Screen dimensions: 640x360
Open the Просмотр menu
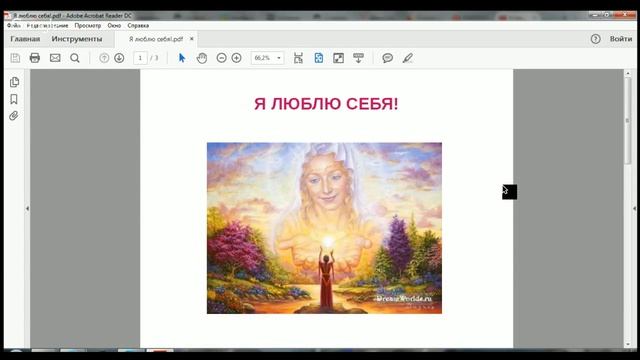tap(87, 25)
